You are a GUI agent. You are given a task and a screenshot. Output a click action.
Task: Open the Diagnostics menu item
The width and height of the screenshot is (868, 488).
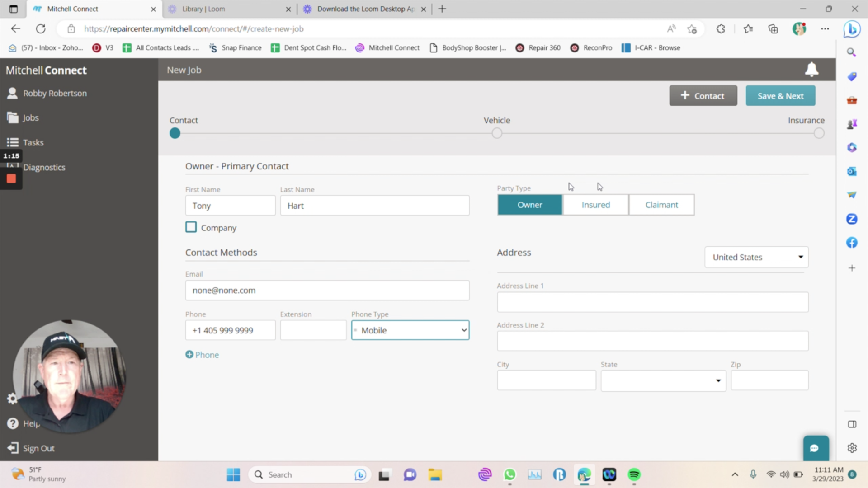tap(44, 168)
